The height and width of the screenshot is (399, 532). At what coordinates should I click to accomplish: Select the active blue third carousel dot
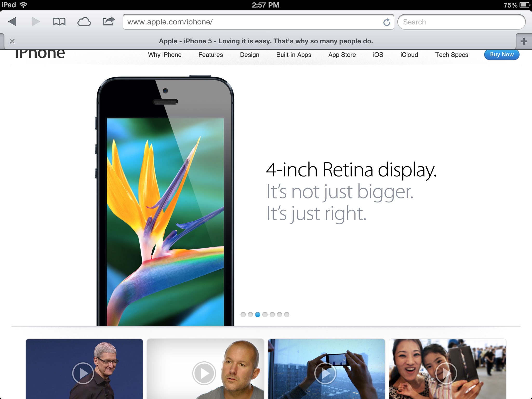tap(258, 315)
